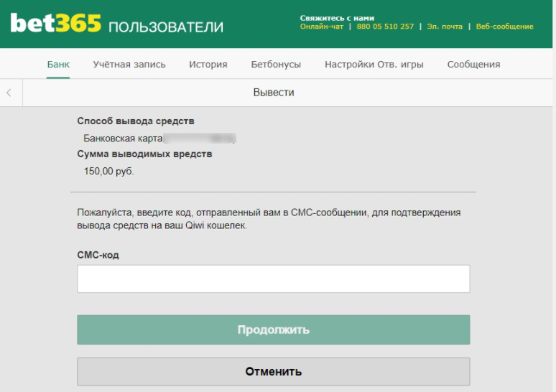Open the Веб-сообщение contact link
Screen dimensions: 556x392
tap(504, 27)
